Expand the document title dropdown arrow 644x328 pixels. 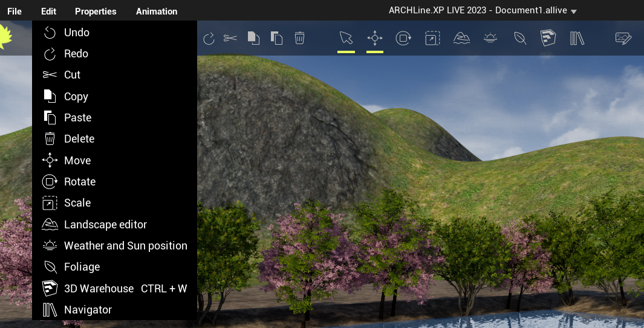[574, 11]
